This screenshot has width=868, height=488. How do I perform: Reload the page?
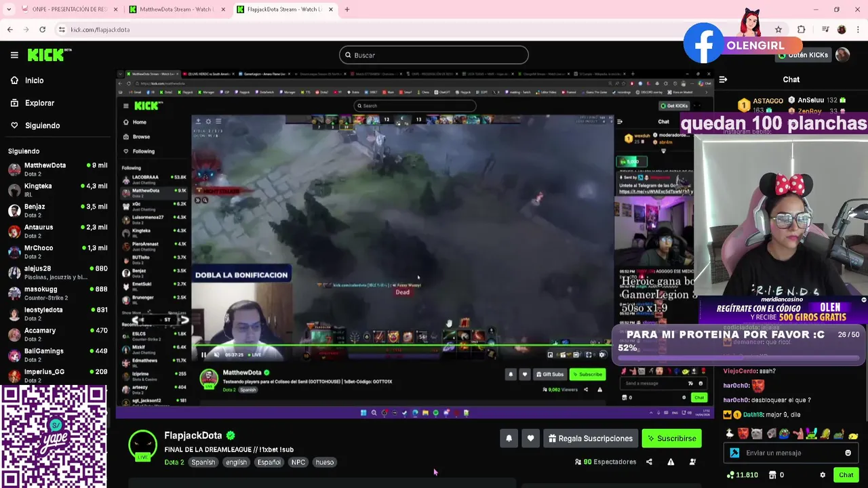click(x=42, y=30)
